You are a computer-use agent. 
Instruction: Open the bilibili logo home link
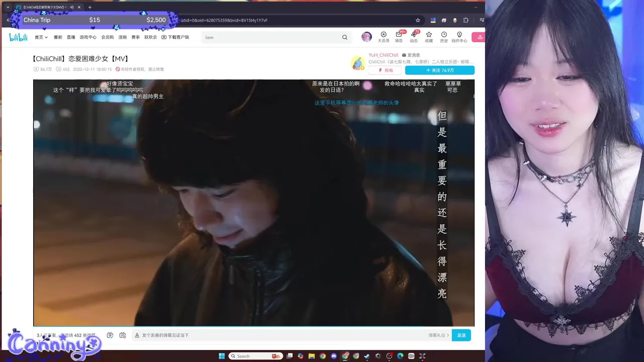tap(18, 37)
